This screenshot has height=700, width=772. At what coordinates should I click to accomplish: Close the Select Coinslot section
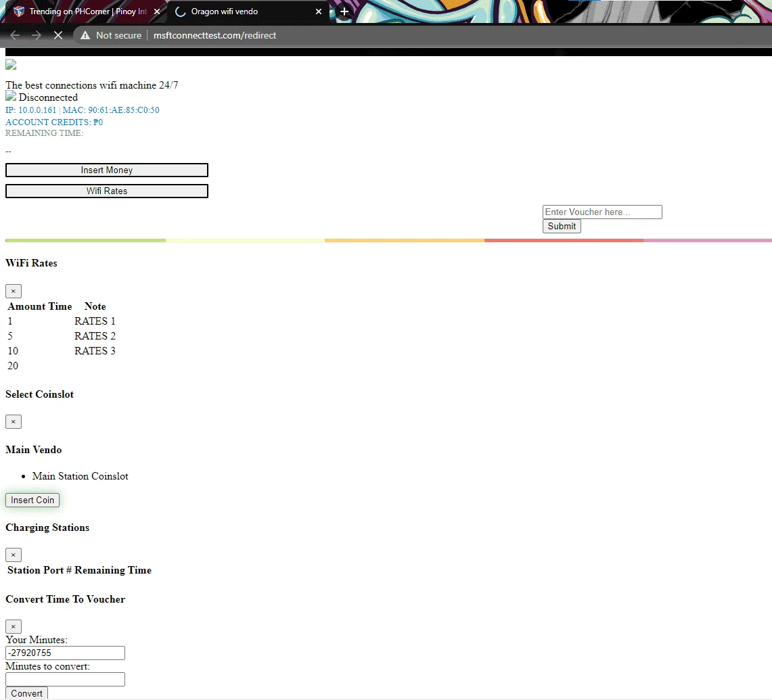pyautogui.click(x=14, y=421)
